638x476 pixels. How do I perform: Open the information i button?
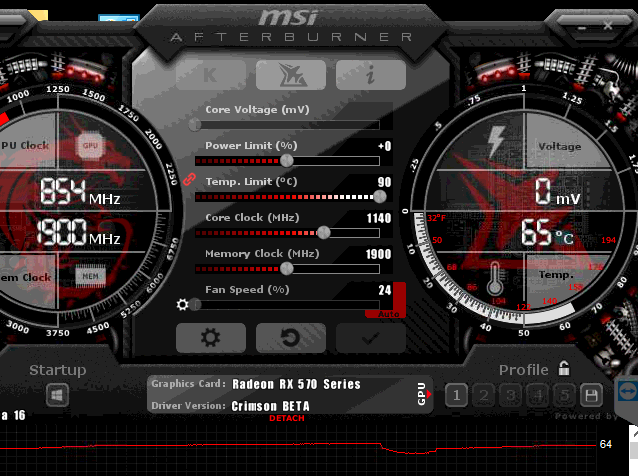(x=371, y=75)
